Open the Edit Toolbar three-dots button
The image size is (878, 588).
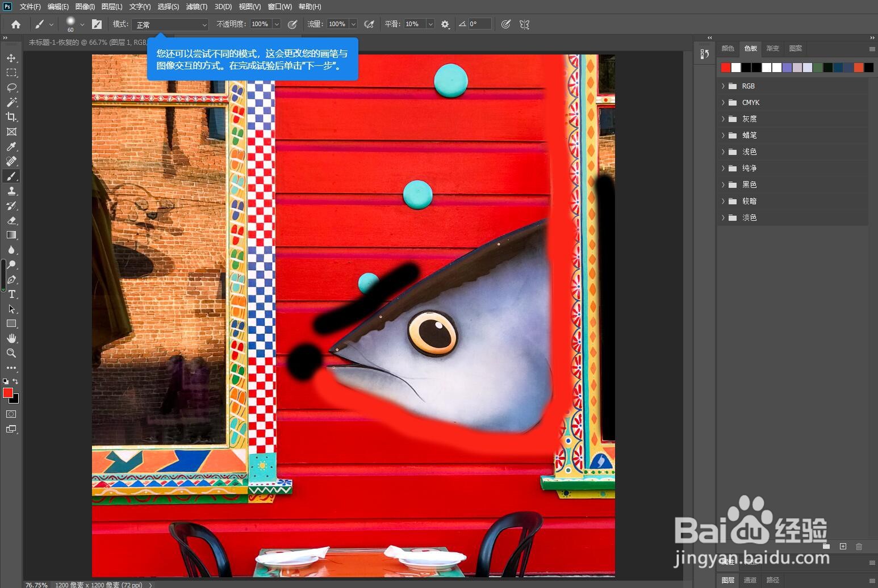click(x=11, y=368)
